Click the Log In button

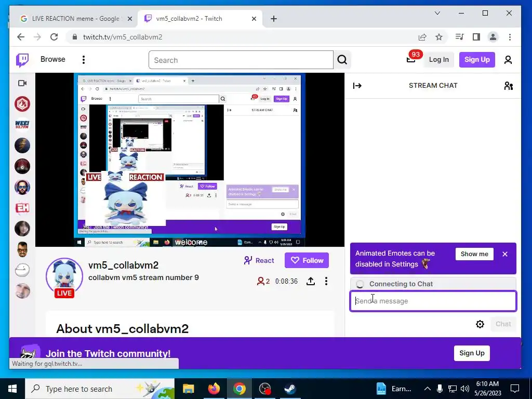pos(438,60)
